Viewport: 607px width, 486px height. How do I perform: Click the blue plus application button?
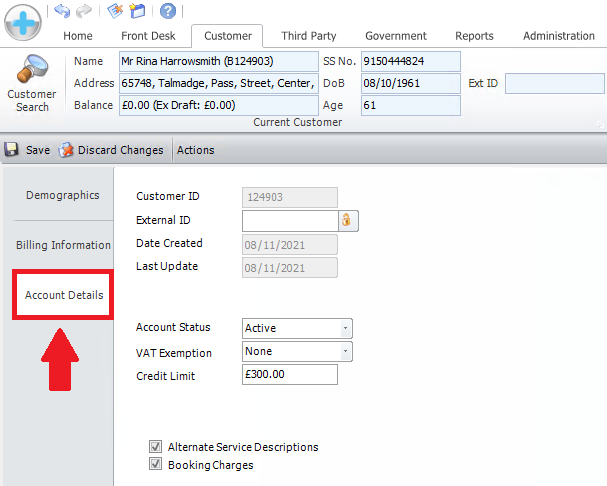pyautogui.click(x=22, y=22)
